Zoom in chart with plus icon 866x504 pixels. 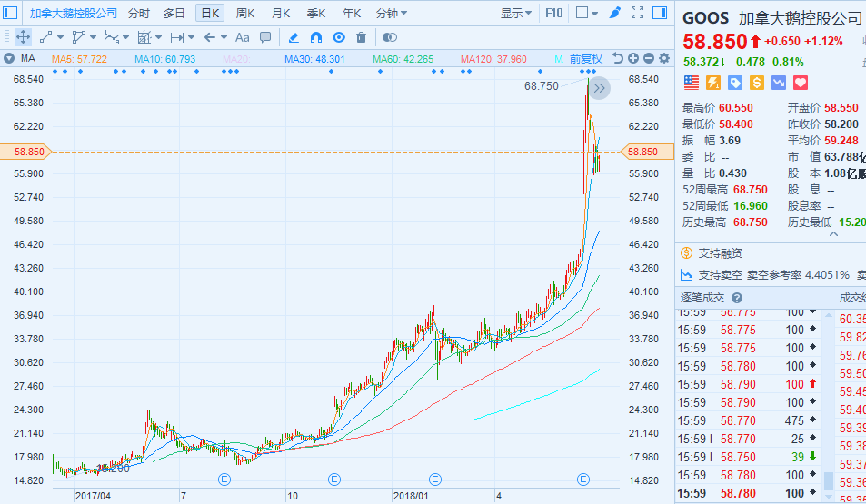tap(633, 58)
